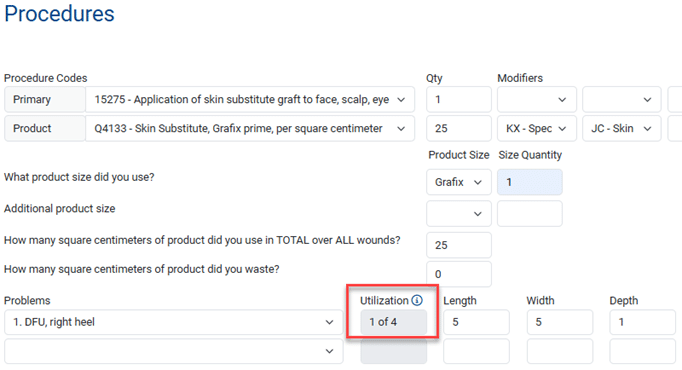Click the Utilization field showing 1 of 4
This screenshot has width=682, height=370.
tap(394, 322)
